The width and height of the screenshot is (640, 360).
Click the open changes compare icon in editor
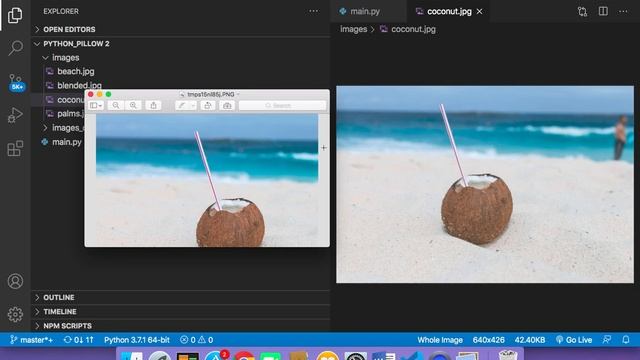(x=582, y=11)
